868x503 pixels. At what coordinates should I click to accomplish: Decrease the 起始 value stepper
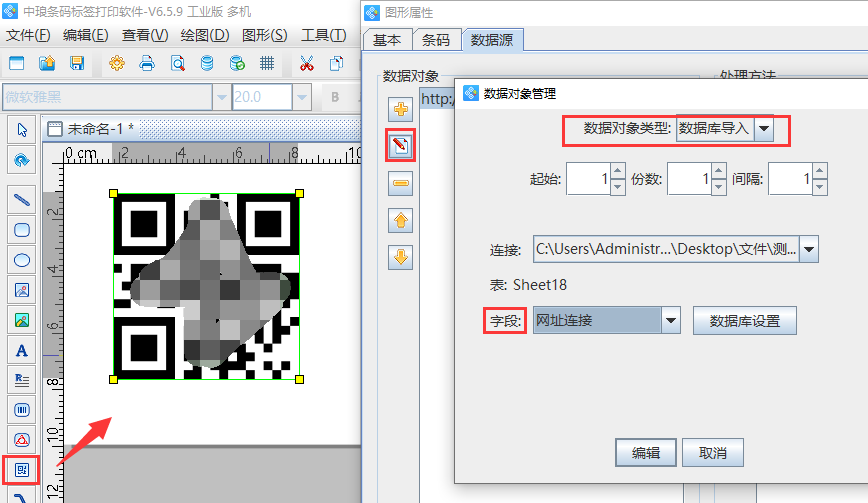(x=618, y=187)
